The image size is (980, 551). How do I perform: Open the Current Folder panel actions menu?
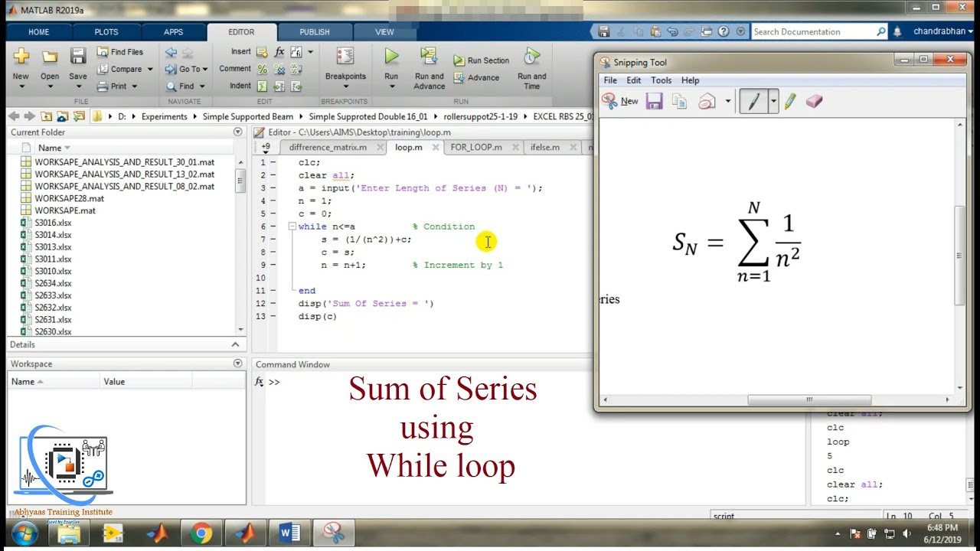[x=237, y=132]
